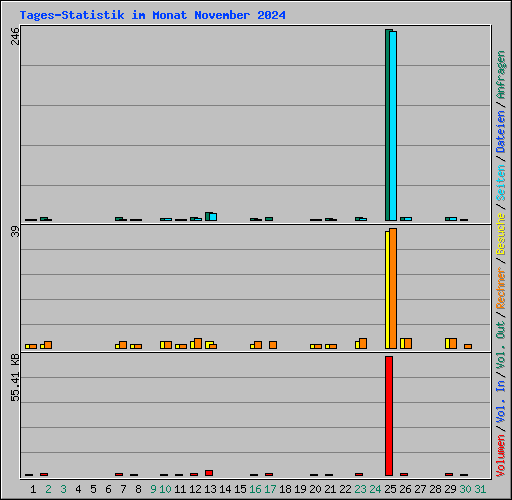512x500 pixels.
Task: Click the orange bar on day 12
Action: coord(198,343)
